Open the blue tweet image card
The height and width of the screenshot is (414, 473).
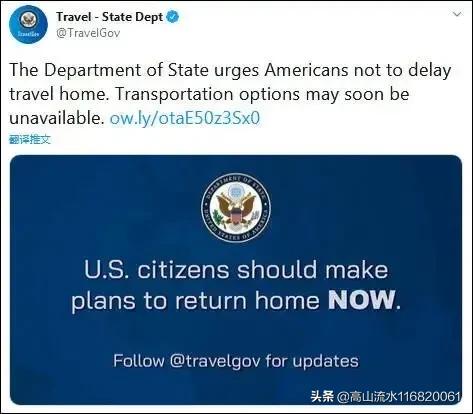[x=236, y=280]
